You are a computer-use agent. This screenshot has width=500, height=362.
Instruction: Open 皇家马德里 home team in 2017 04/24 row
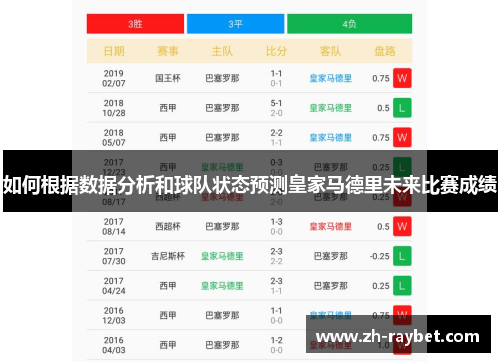tap(222, 286)
